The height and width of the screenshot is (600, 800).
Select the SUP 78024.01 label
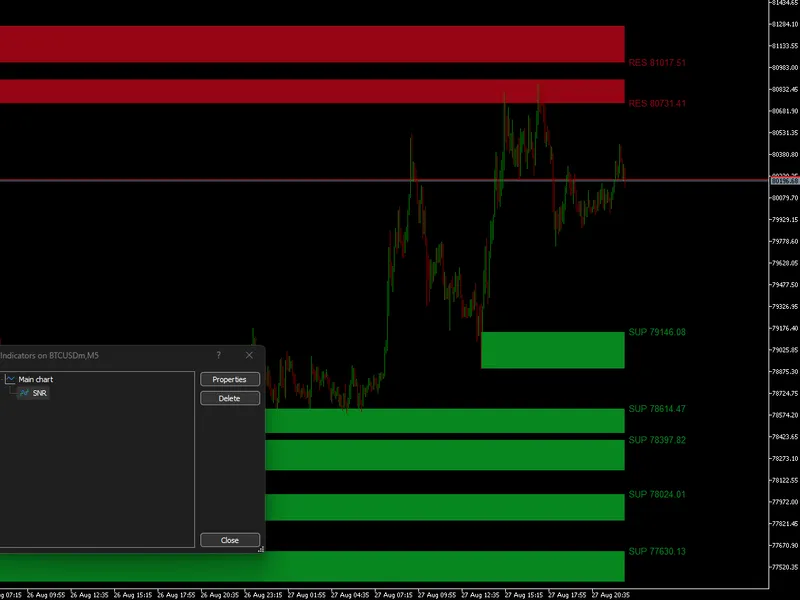[657, 494]
